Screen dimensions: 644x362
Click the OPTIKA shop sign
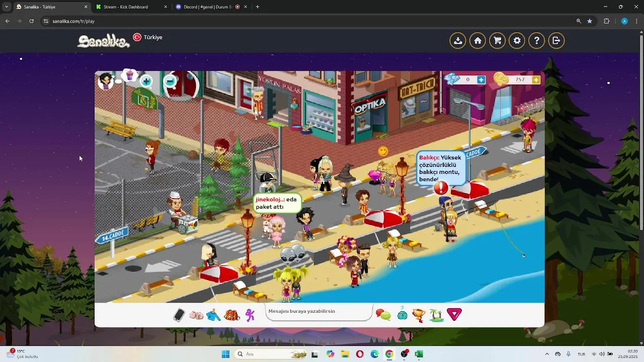(x=370, y=106)
